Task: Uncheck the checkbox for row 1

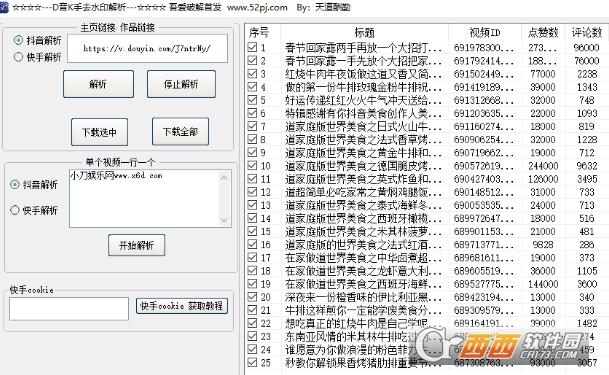Action: (x=252, y=47)
